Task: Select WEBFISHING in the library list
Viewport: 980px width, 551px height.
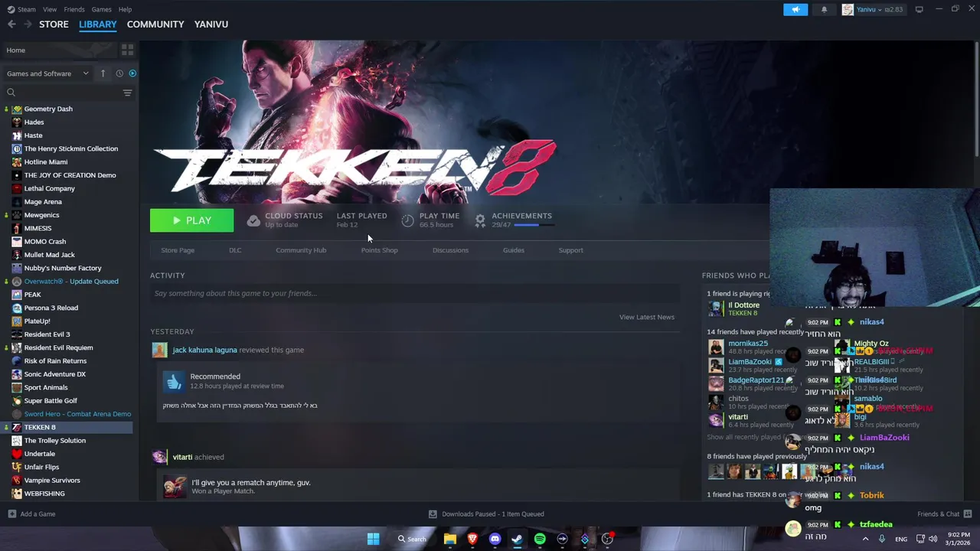Action: coord(44,494)
